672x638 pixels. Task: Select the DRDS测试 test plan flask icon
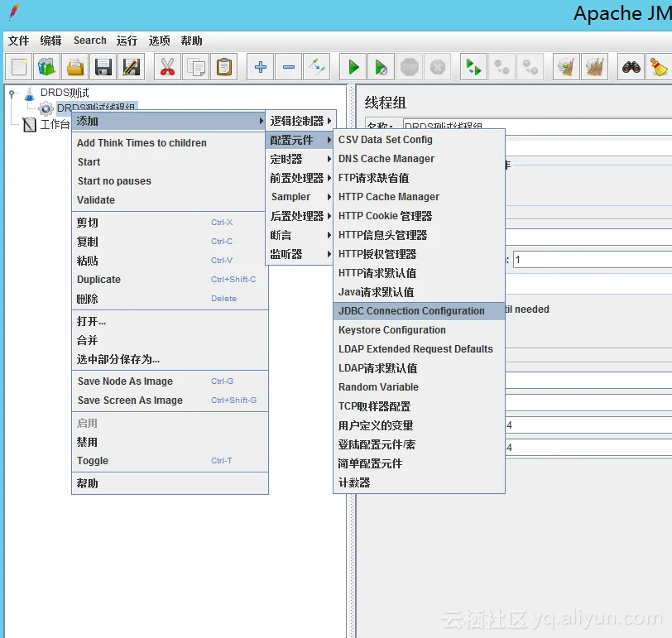pos(29,94)
